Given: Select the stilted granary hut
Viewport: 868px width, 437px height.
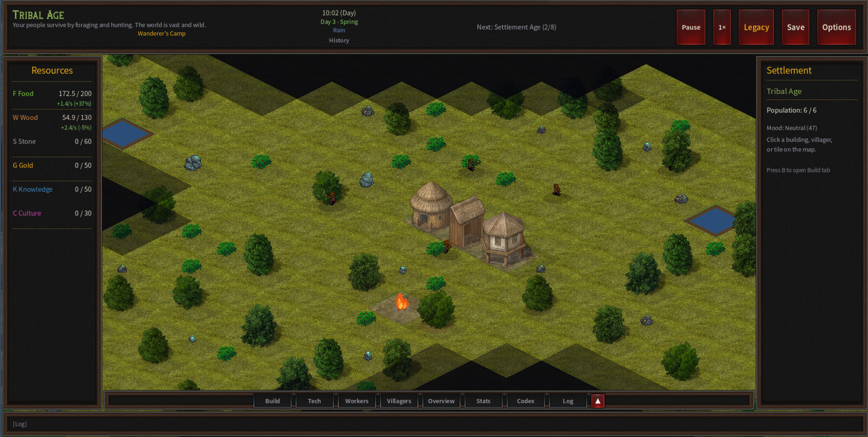Looking at the screenshot, I should click(504, 238).
